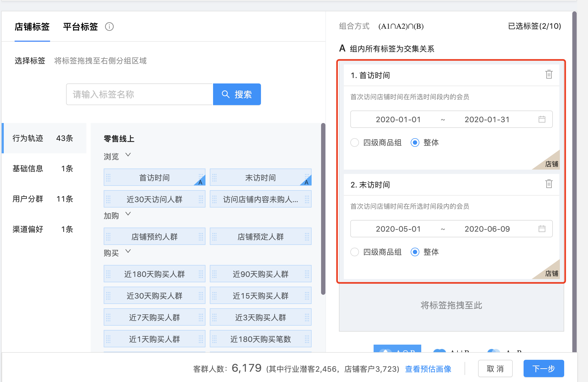
Task: Click the 取消 button
Action: pyautogui.click(x=495, y=368)
